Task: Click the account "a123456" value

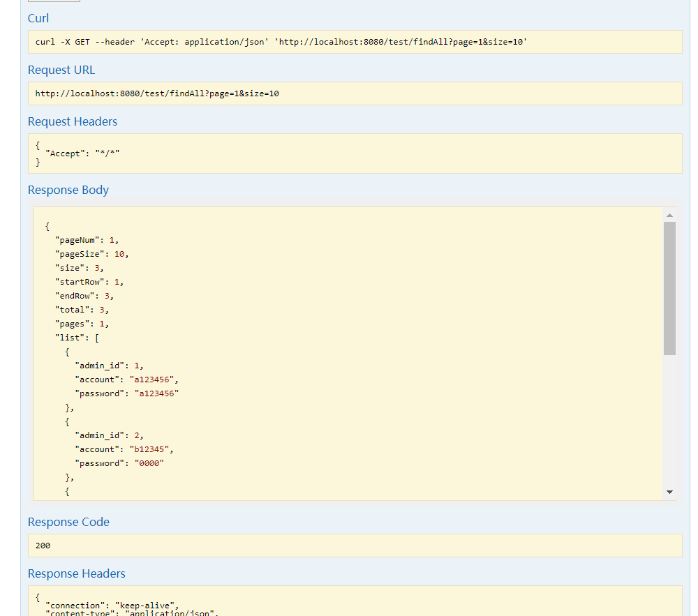Action: point(151,380)
